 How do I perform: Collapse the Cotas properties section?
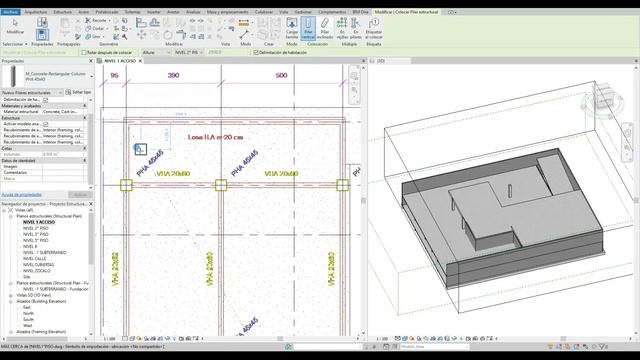coord(85,149)
